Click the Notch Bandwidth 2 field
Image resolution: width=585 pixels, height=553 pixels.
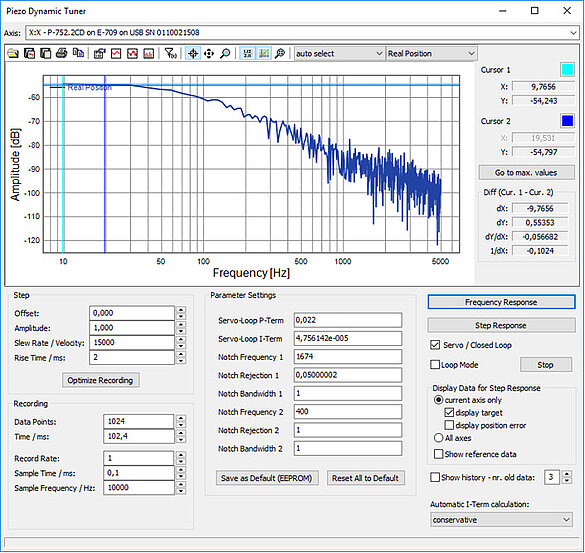pos(348,448)
